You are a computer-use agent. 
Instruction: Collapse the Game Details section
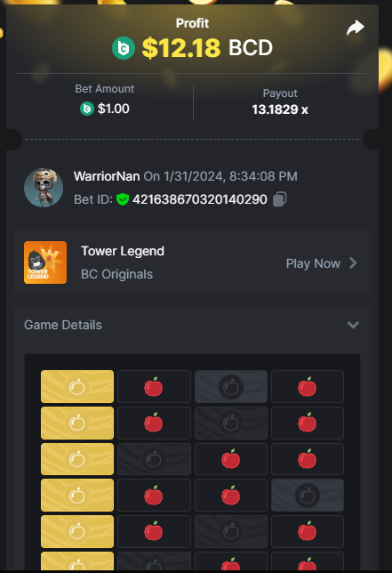click(353, 325)
